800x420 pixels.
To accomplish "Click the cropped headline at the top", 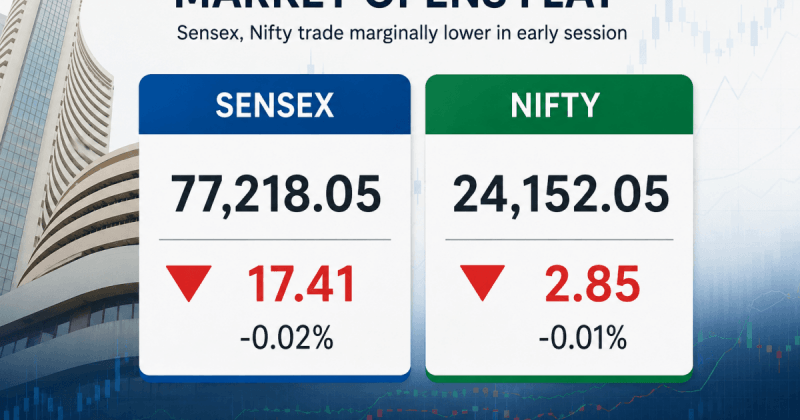I will coord(393,4).
